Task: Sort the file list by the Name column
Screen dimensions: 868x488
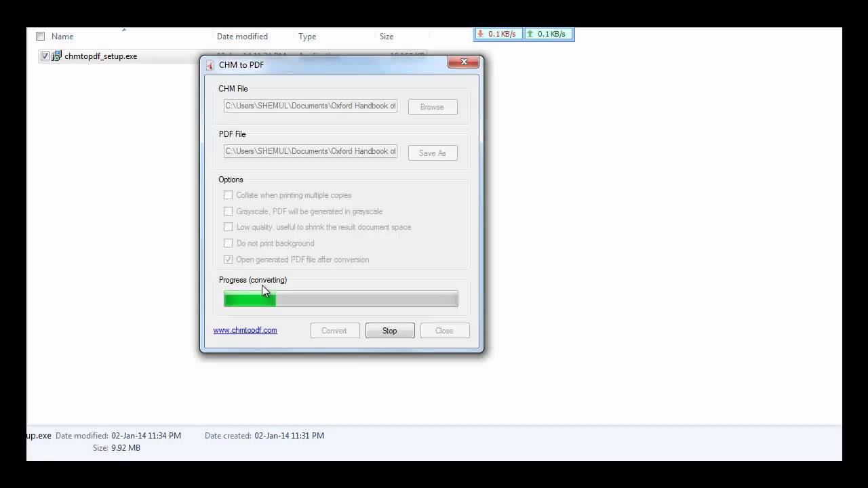Action: (62, 37)
